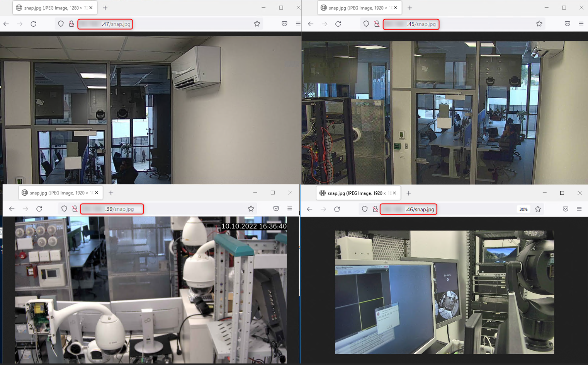The height and width of the screenshot is (365, 588).
Task: Close the snap.jpg tab in .47 window
Action: pos(91,8)
